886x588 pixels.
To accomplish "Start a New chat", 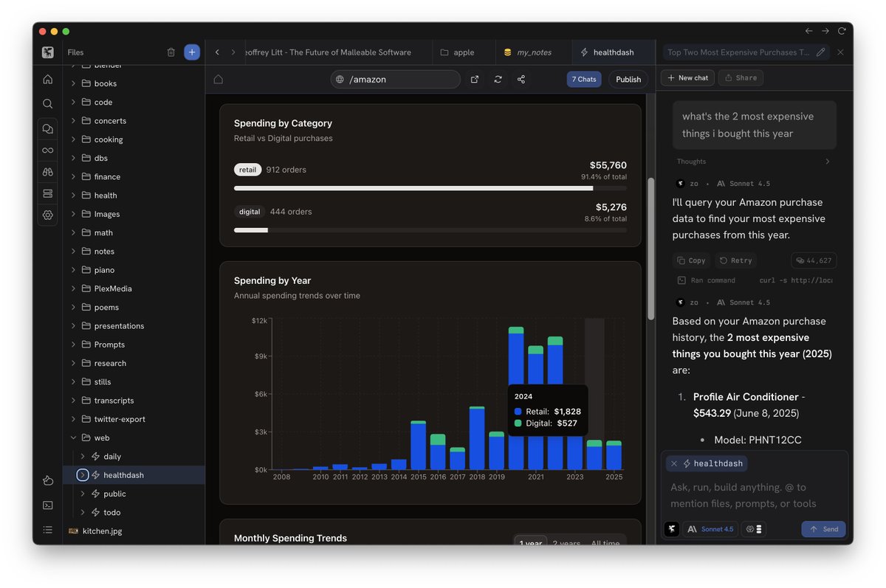I will pyautogui.click(x=687, y=77).
